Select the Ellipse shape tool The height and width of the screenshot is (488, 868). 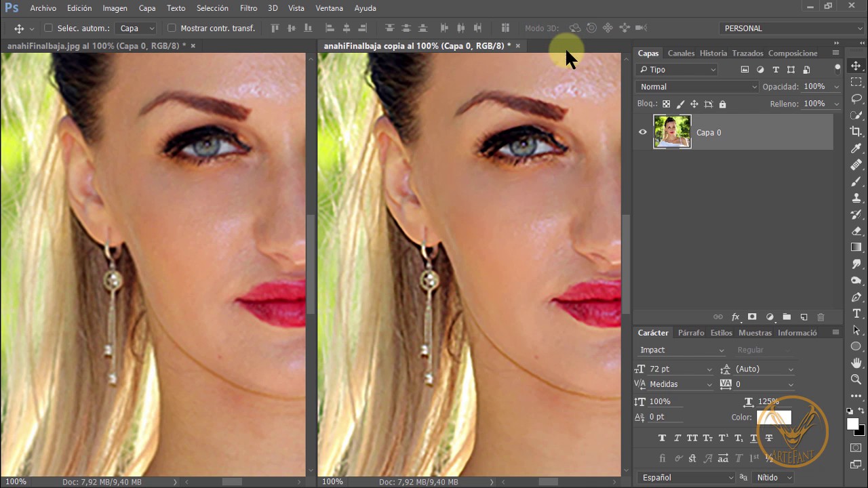point(856,346)
